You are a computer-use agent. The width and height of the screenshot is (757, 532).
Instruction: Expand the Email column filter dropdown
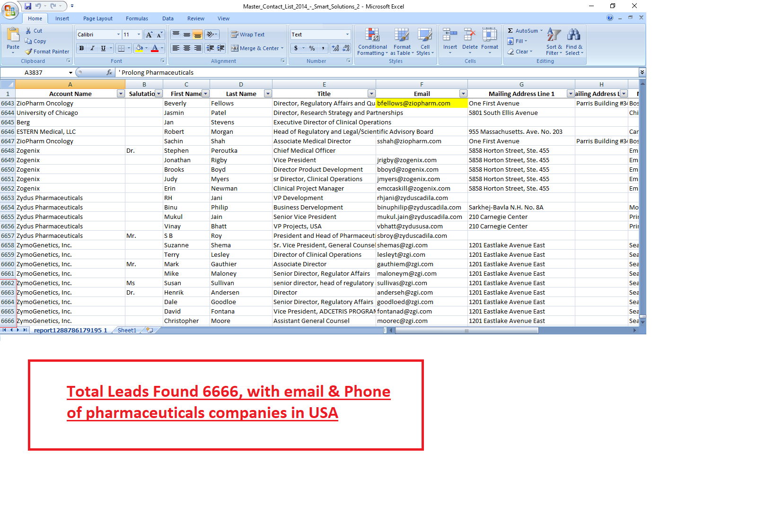[x=463, y=94]
